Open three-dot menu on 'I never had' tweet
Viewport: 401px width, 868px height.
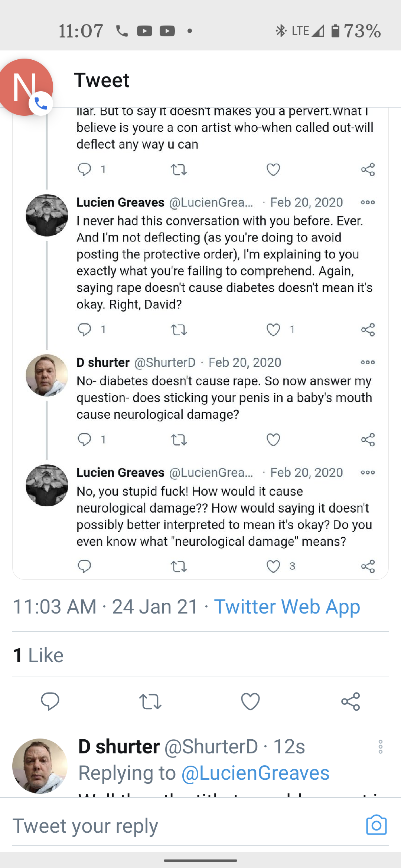[x=368, y=202]
